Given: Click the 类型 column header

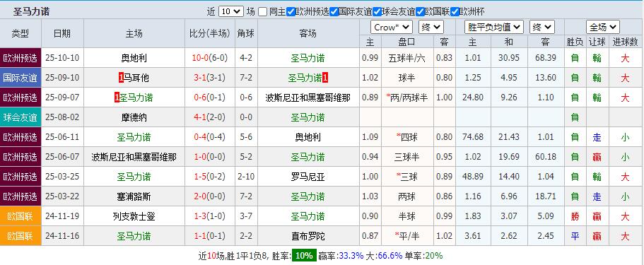Looking at the screenshot, I should (20, 34).
